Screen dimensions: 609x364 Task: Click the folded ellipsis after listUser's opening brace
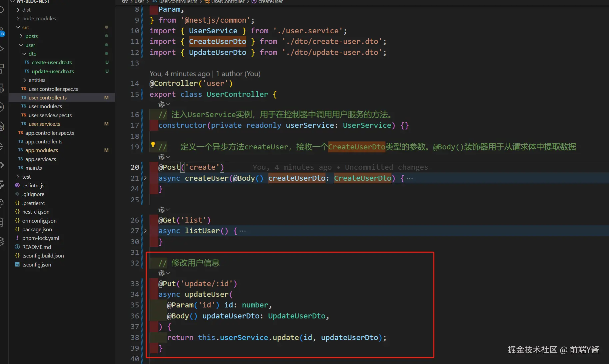pos(243,231)
